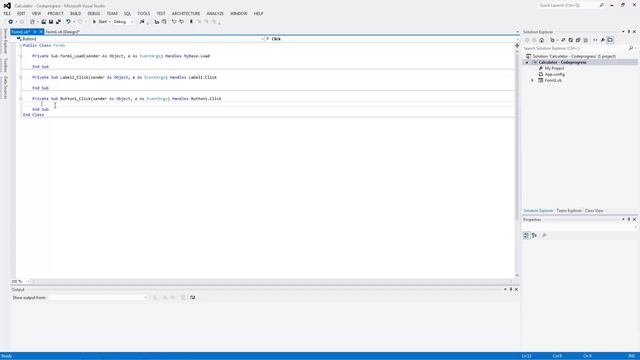Click the Quick Launch search icon

pos(601,5)
